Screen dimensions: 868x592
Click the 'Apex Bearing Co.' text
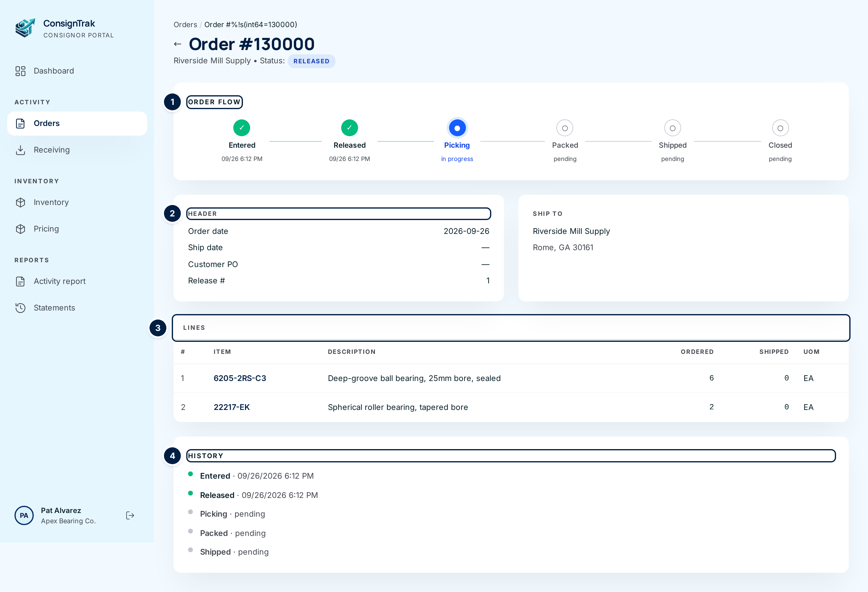pos(68,521)
